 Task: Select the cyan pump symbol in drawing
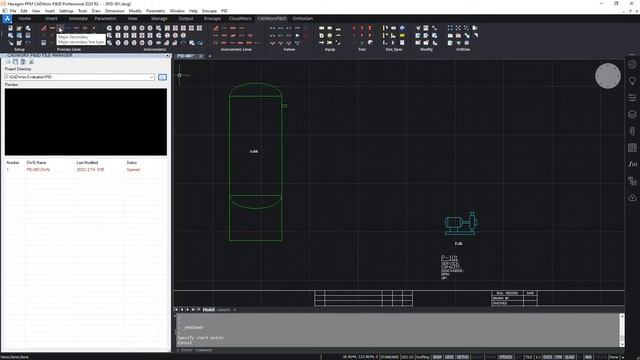click(460, 223)
